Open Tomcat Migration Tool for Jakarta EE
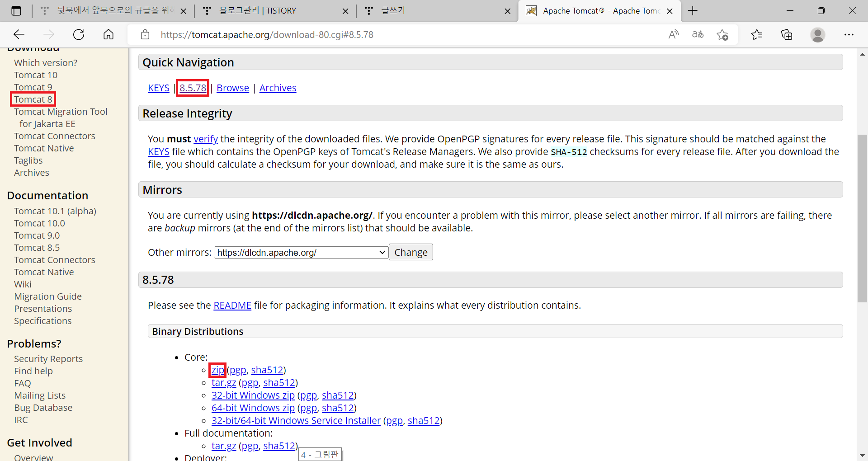868x461 pixels. click(x=61, y=118)
